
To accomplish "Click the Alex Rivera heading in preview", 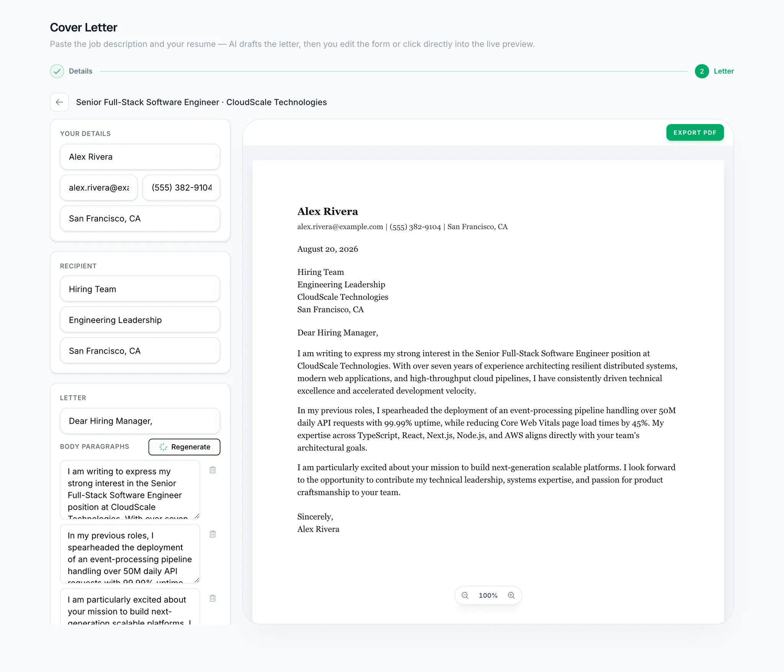I will (x=328, y=211).
